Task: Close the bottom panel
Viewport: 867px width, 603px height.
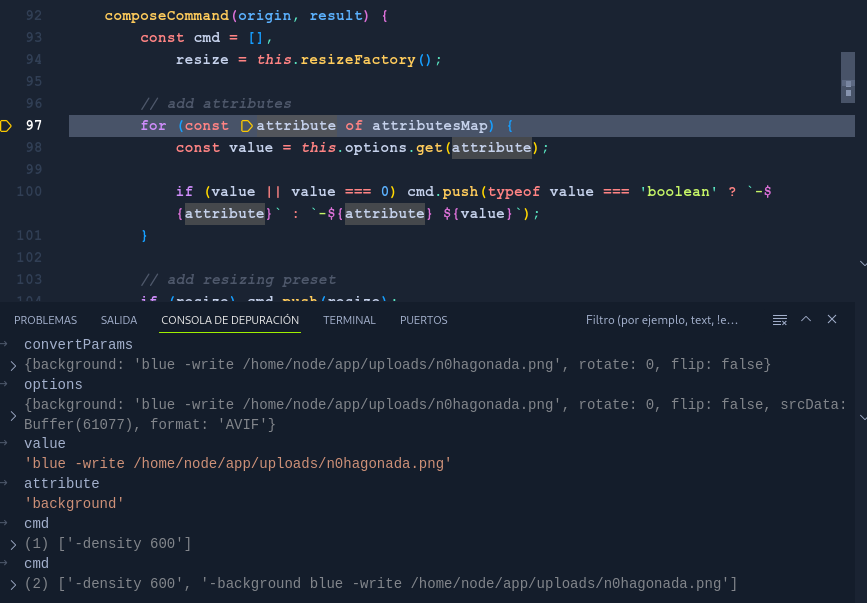Action: coord(832,320)
